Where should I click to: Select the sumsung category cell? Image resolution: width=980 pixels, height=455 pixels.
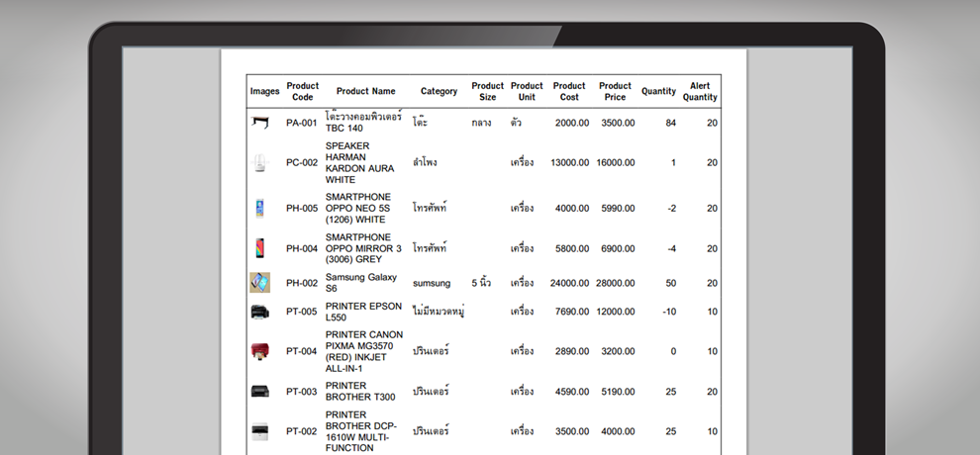point(432,283)
